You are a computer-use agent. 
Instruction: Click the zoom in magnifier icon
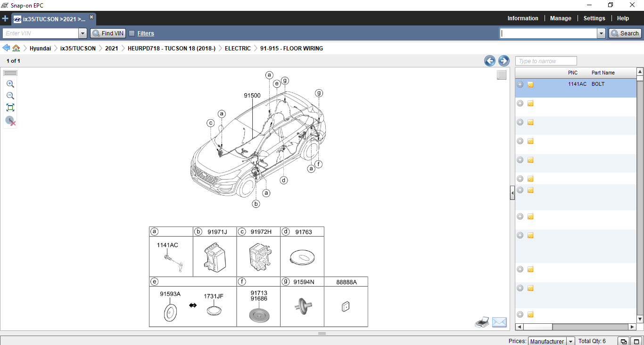coord(10,84)
